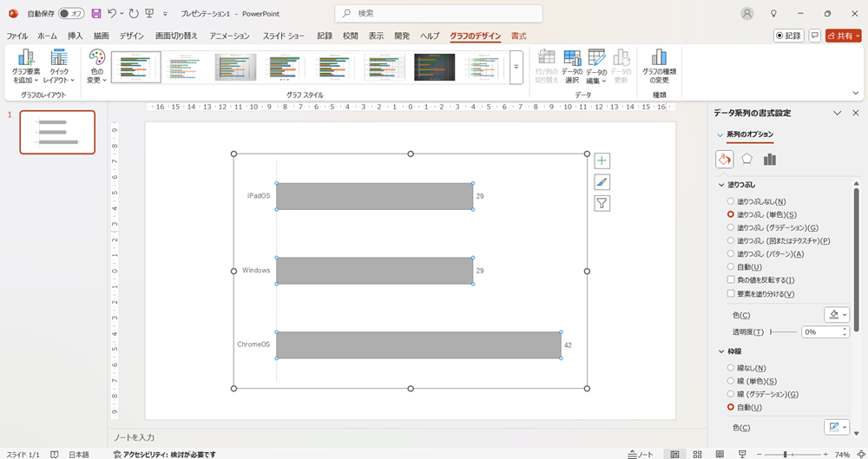Click ノート button in status bar
The image size is (868, 459).
(641, 455)
